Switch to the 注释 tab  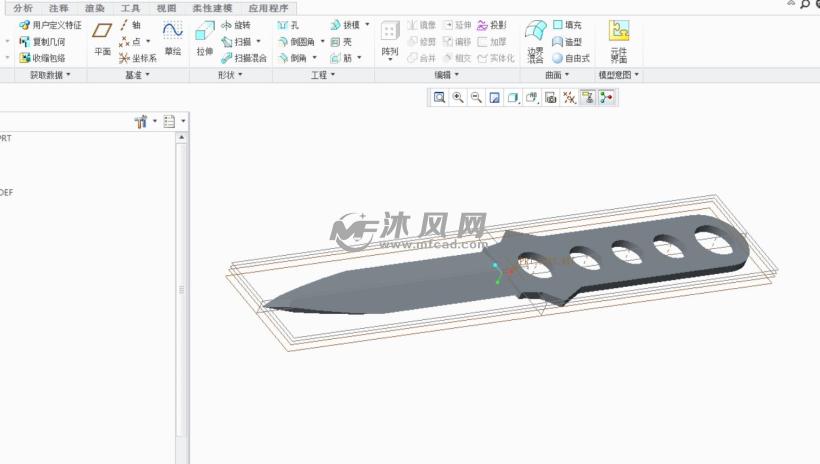pos(59,8)
